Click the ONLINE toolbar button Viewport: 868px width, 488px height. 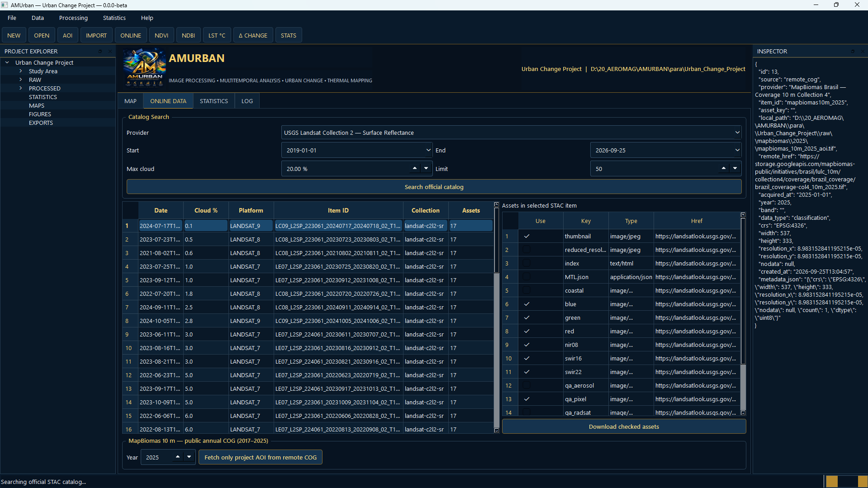131,35
